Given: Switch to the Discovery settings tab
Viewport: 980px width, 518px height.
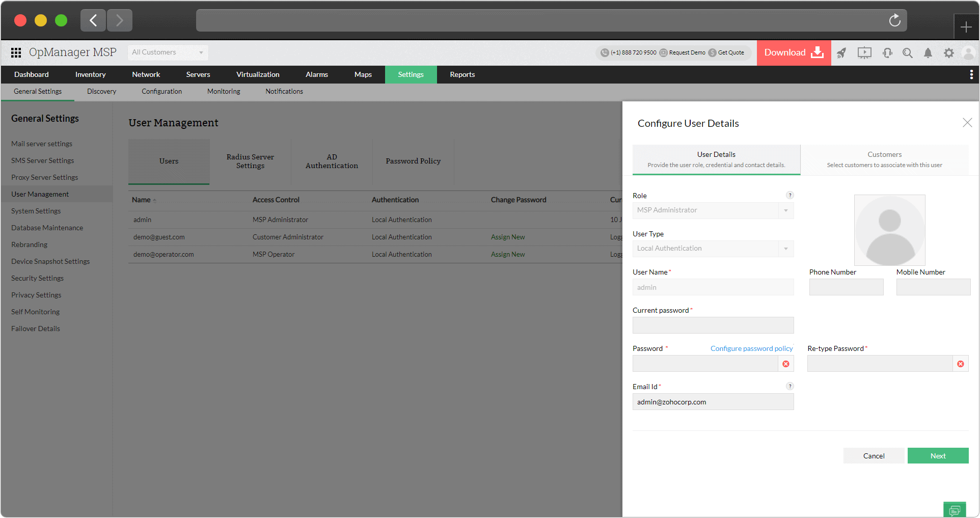Looking at the screenshot, I should tap(101, 92).
